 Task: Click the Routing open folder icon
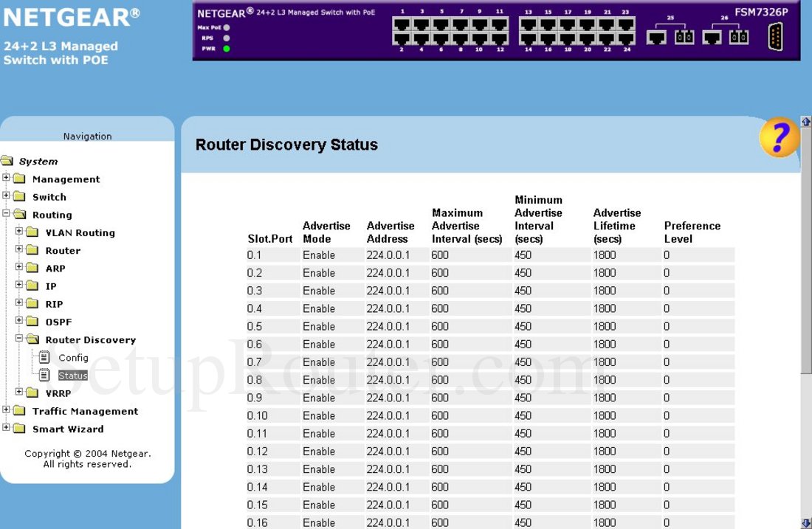pyautogui.click(x=20, y=214)
